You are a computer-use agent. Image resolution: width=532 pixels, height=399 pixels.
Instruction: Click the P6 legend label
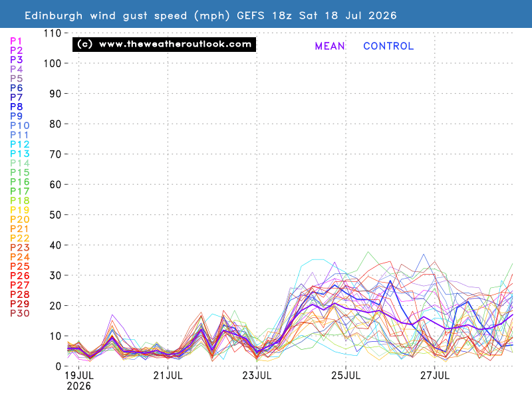point(16,88)
